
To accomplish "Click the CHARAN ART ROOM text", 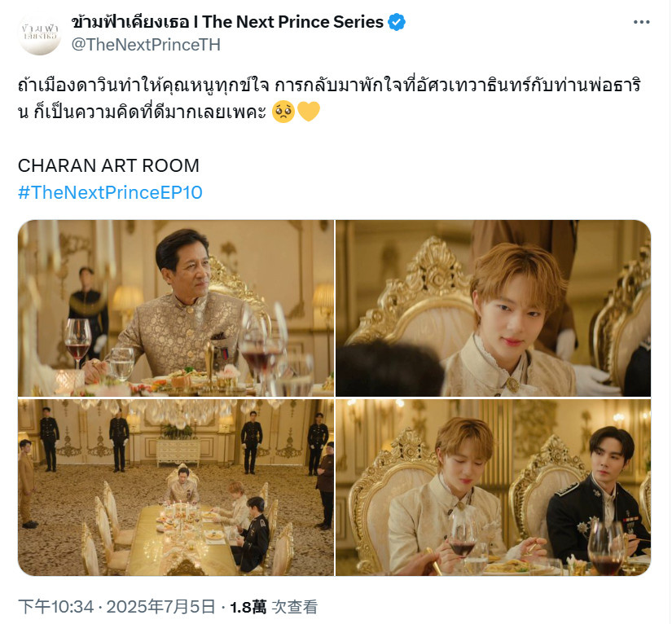I will pos(108,165).
